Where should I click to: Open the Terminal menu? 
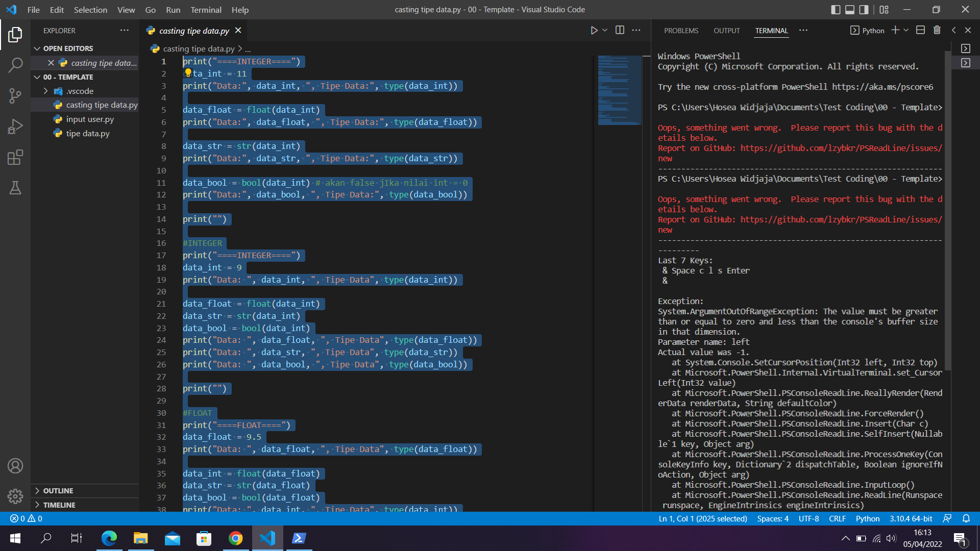point(206,10)
